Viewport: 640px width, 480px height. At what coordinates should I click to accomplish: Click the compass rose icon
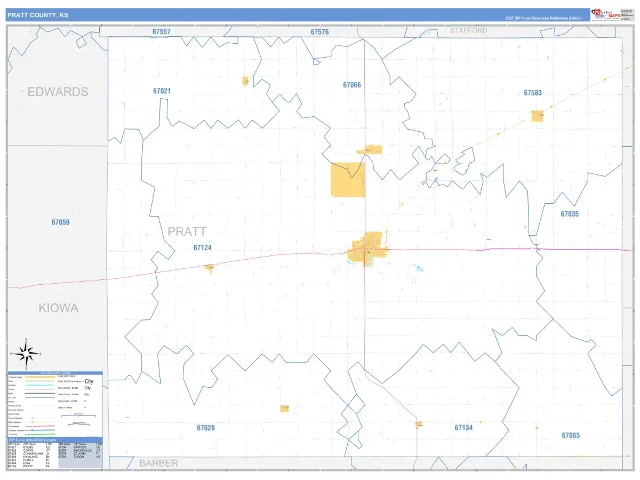click(x=26, y=353)
